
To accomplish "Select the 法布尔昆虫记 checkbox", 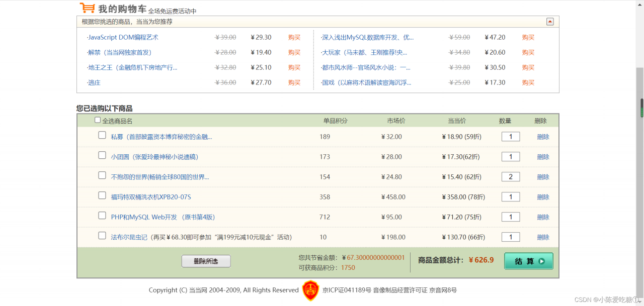I will [102, 236].
